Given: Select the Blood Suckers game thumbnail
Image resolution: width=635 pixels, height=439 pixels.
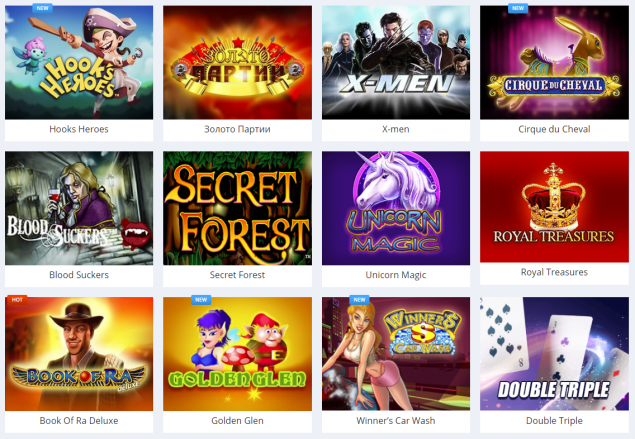Looking at the screenshot, I should click(x=79, y=208).
